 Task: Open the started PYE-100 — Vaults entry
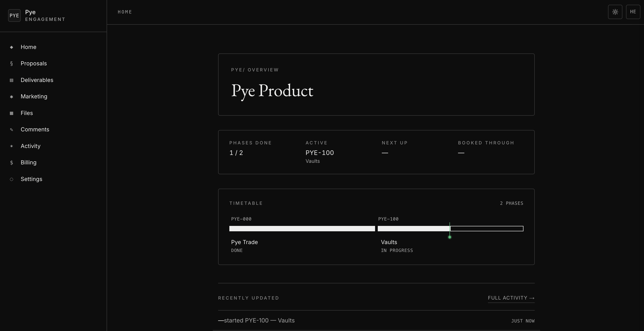pos(376,320)
